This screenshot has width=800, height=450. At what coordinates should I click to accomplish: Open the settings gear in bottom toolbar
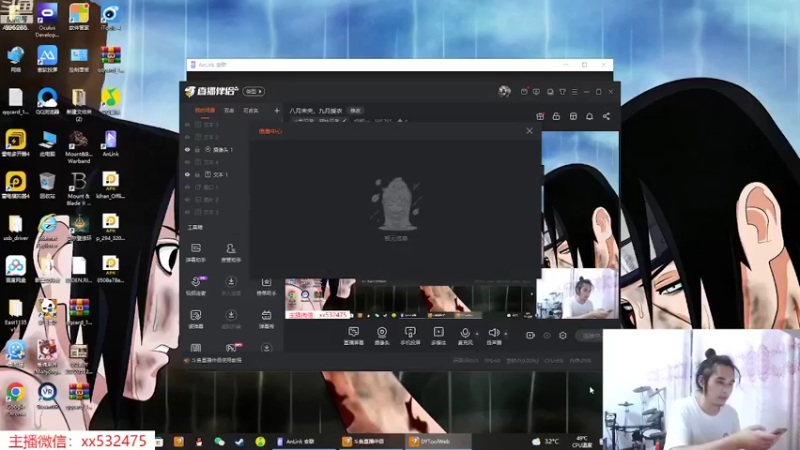[563, 335]
